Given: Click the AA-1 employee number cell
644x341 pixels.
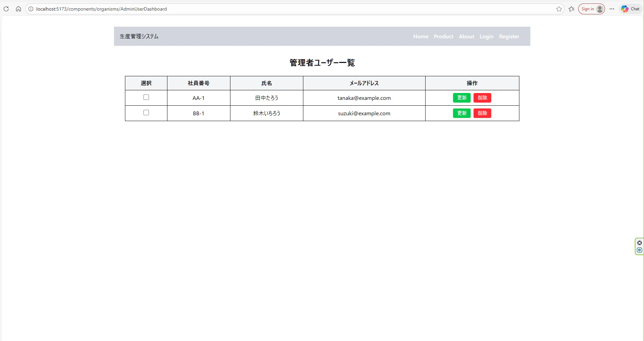Looking at the screenshot, I should [x=199, y=98].
